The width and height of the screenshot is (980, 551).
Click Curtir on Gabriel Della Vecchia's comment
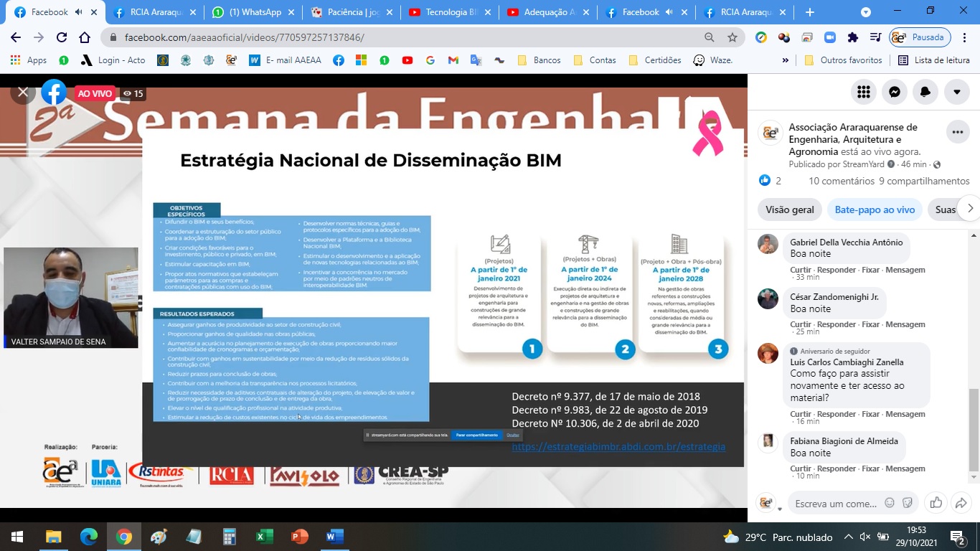tap(801, 270)
